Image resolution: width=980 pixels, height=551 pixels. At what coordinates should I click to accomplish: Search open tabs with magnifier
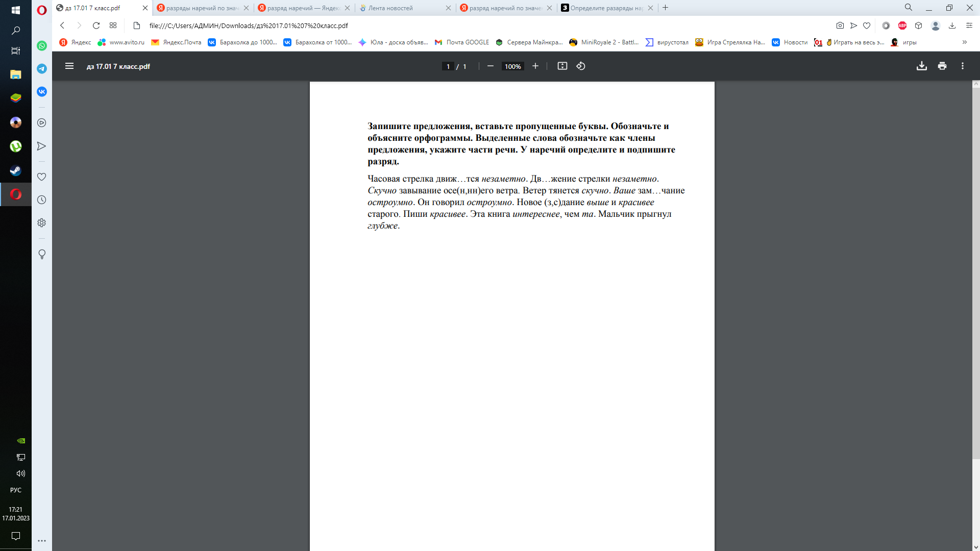tap(908, 8)
